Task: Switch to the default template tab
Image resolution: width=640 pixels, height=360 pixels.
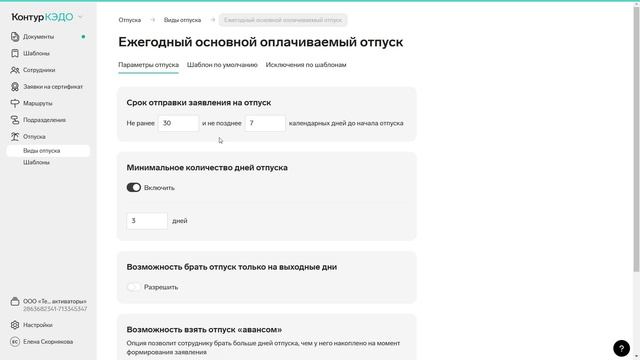Action: (222, 64)
